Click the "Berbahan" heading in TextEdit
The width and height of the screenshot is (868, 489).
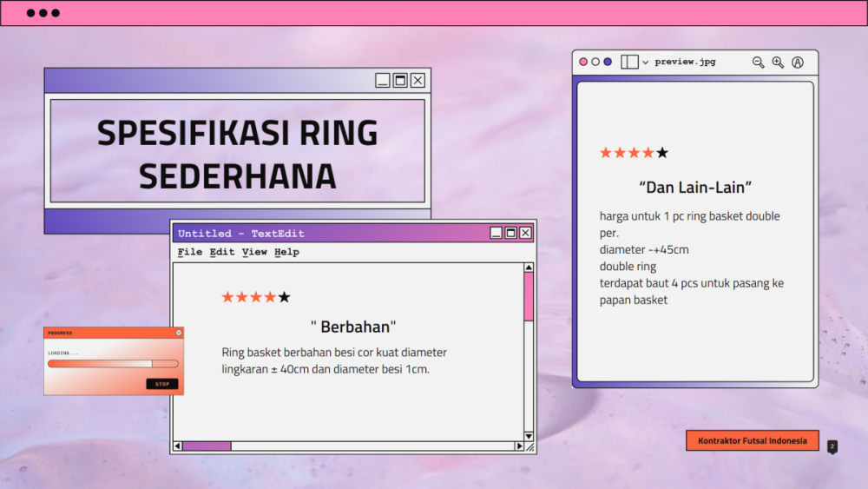tap(353, 327)
